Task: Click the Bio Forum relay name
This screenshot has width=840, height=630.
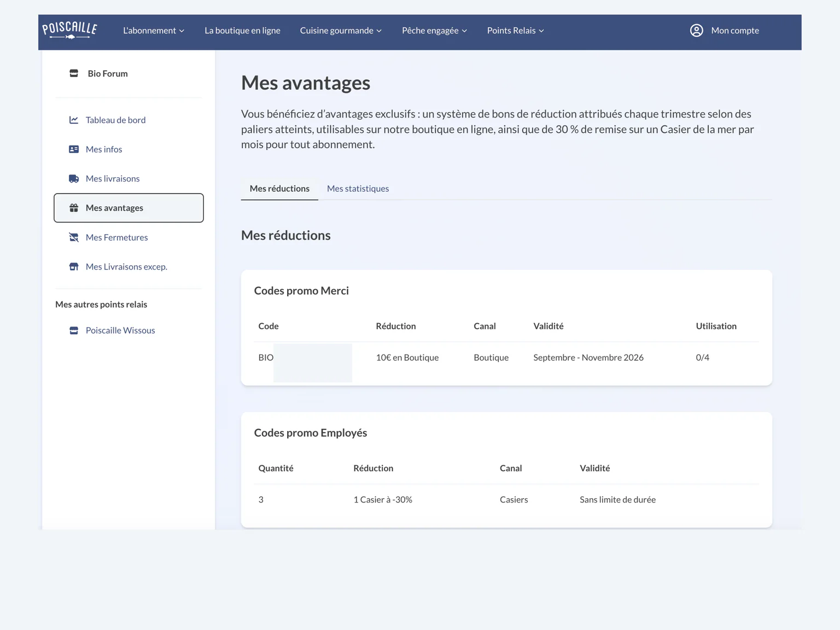Action: [108, 73]
